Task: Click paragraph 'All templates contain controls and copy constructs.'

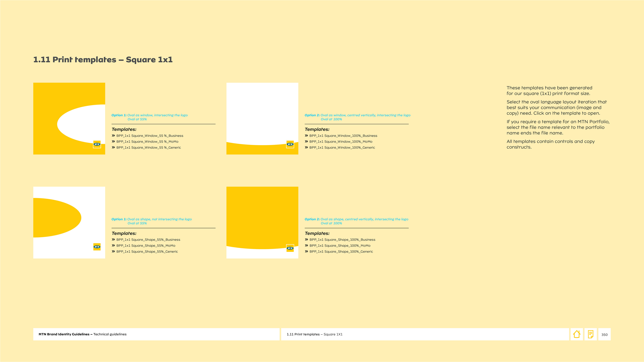Action: (x=550, y=144)
